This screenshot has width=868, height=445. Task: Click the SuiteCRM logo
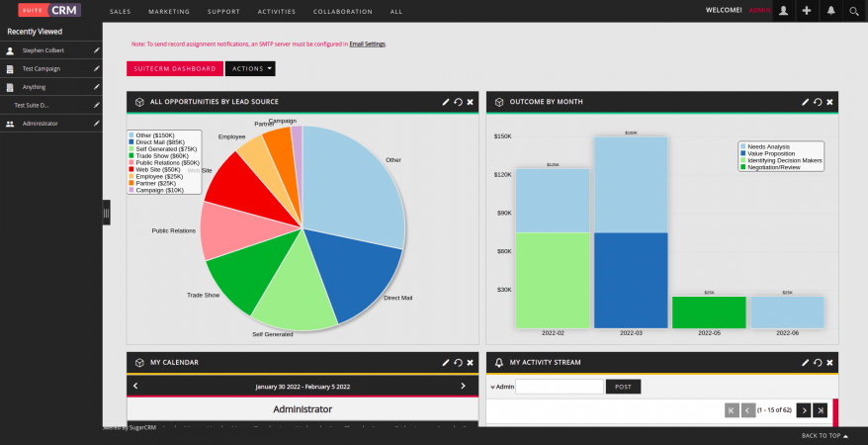pos(49,10)
